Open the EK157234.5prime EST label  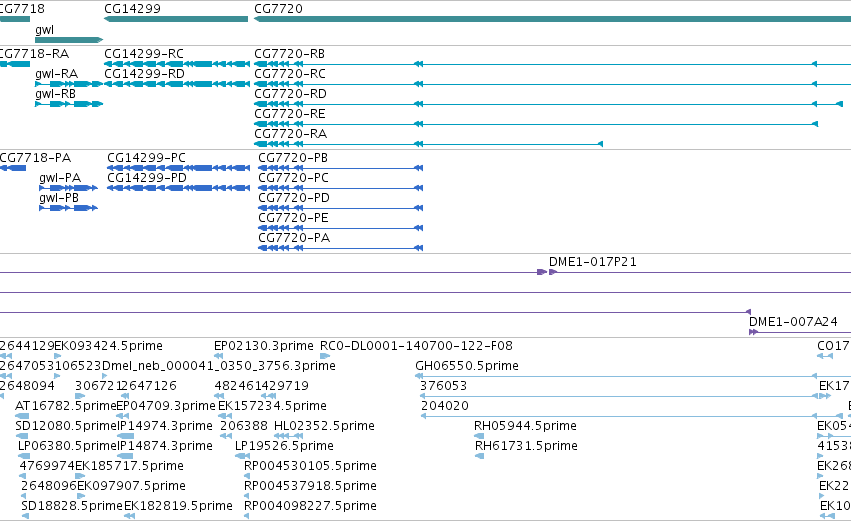click(x=272, y=406)
